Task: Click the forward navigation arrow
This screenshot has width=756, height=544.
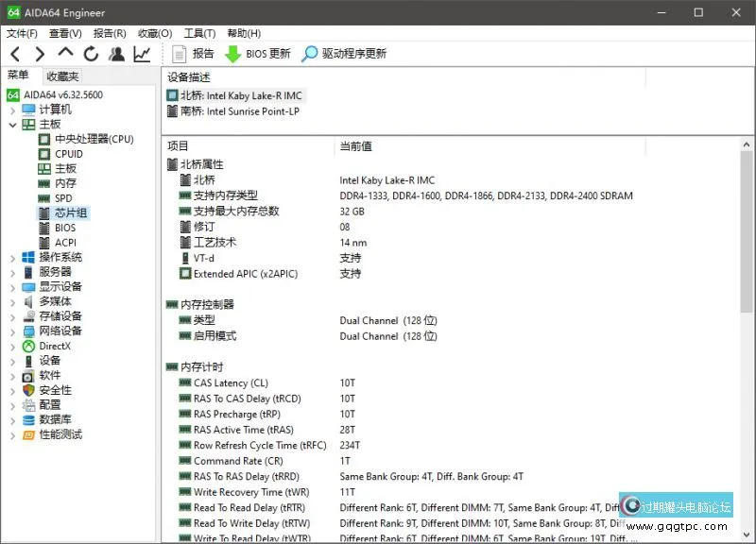Action: pos(40,54)
